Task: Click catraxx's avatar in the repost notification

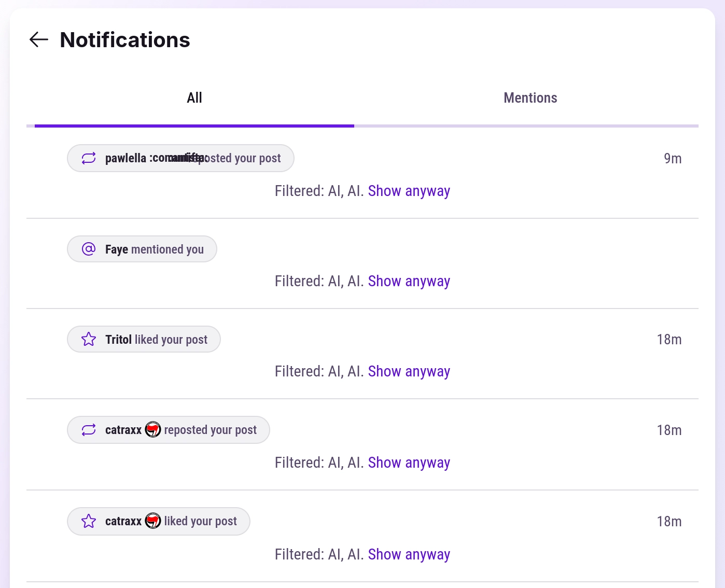Action: 154,430
